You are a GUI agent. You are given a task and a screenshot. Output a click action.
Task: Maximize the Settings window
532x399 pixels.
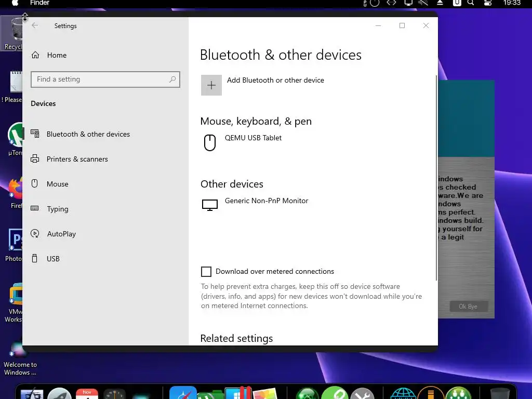tap(402, 25)
